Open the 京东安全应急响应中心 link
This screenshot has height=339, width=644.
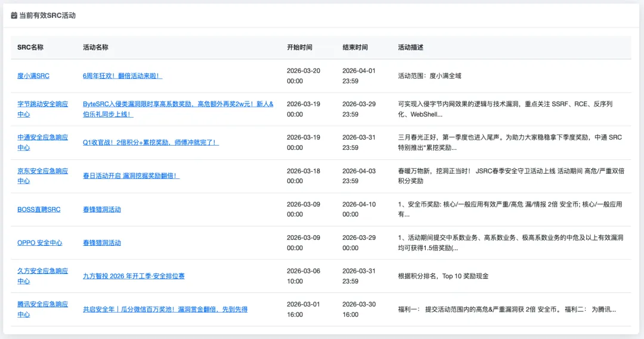coord(43,176)
